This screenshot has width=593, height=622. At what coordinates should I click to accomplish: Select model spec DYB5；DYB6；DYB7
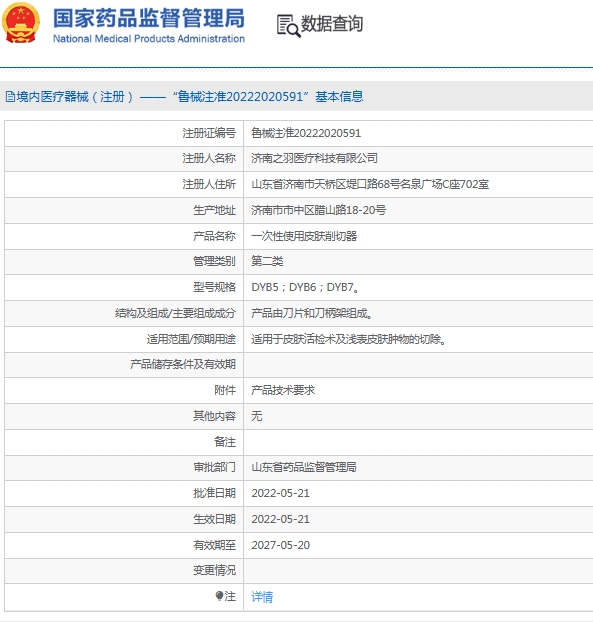point(305,287)
